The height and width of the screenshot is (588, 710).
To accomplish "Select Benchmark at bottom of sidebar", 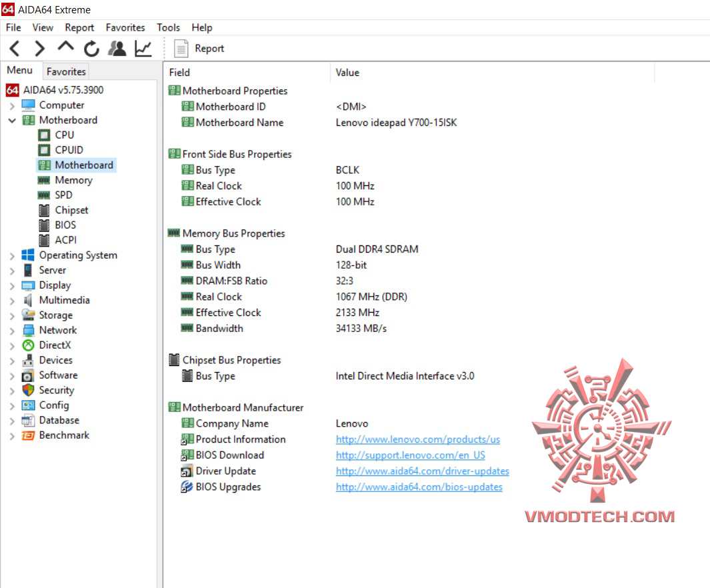I will pos(64,435).
